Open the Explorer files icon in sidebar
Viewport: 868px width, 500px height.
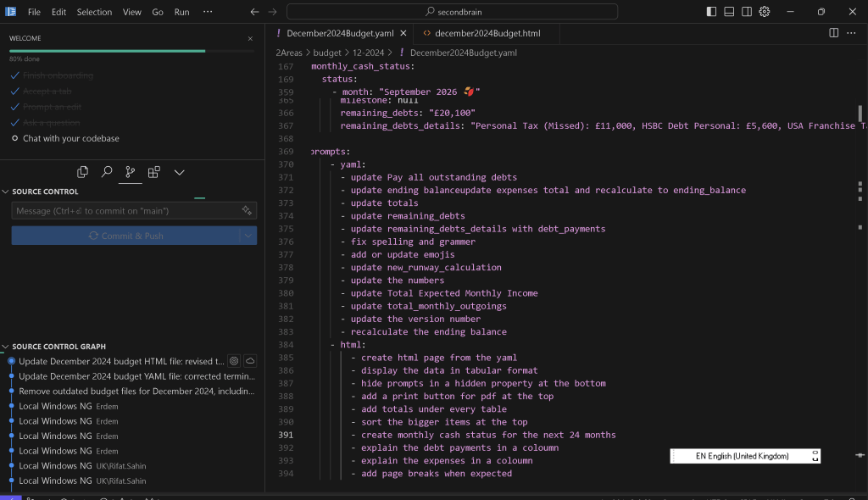pyautogui.click(x=82, y=172)
